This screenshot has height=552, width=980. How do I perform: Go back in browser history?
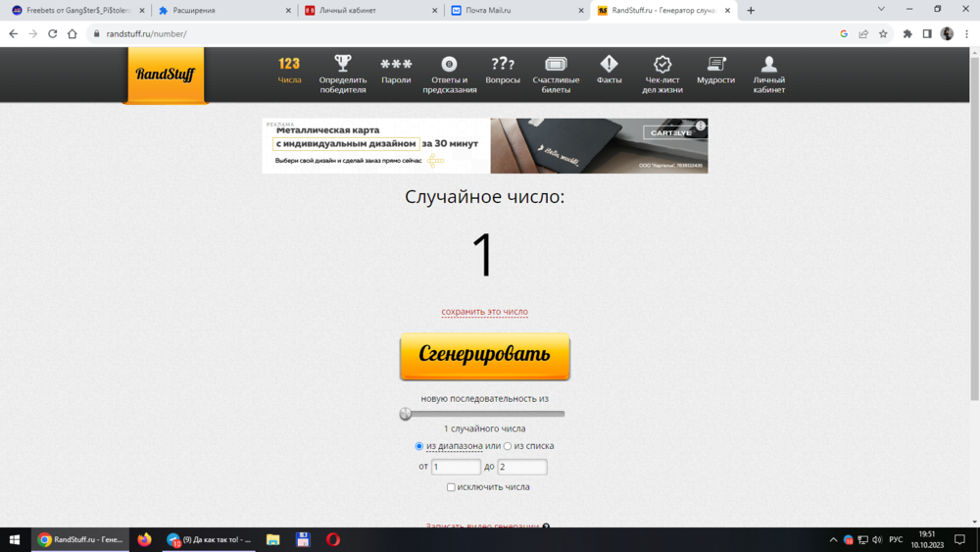point(13,33)
